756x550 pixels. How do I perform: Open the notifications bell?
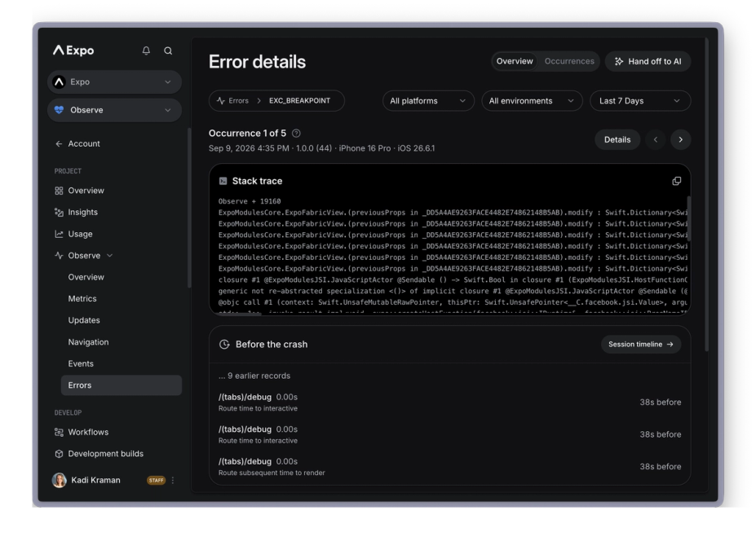pos(146,51)
